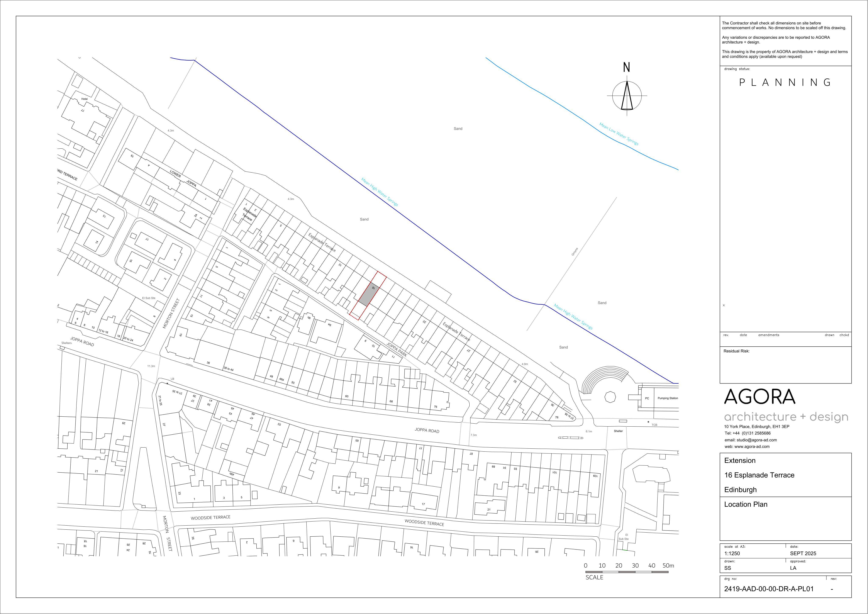Click the '21 to 25' building number
Image resolution: width=868 pixels, height=614 pixels.
160,400
